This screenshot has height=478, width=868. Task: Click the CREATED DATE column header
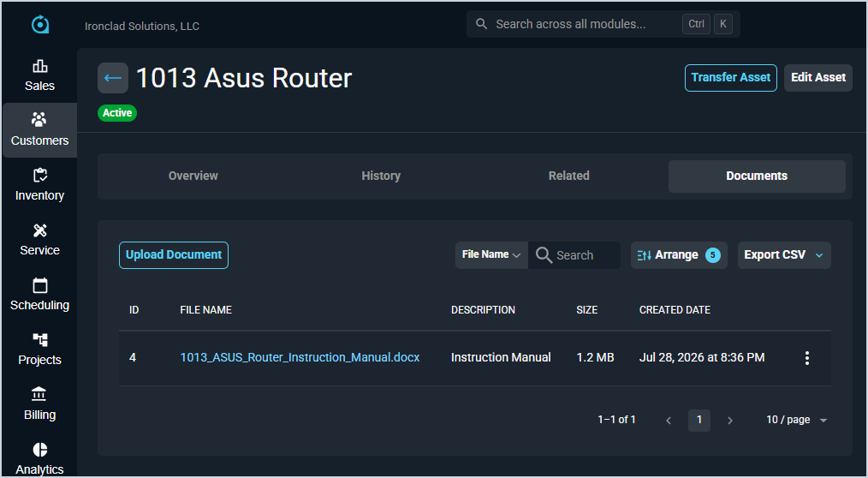(675, 310)
